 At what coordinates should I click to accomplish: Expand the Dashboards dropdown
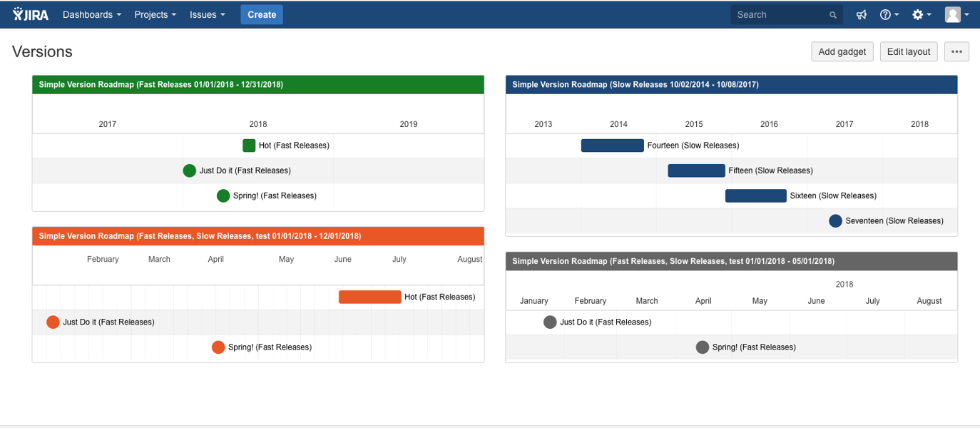click(92, 14)
